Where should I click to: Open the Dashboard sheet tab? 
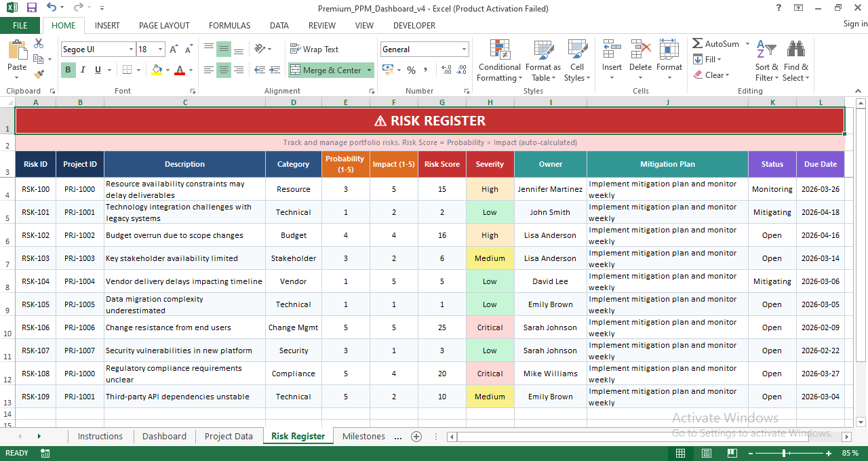164,436
